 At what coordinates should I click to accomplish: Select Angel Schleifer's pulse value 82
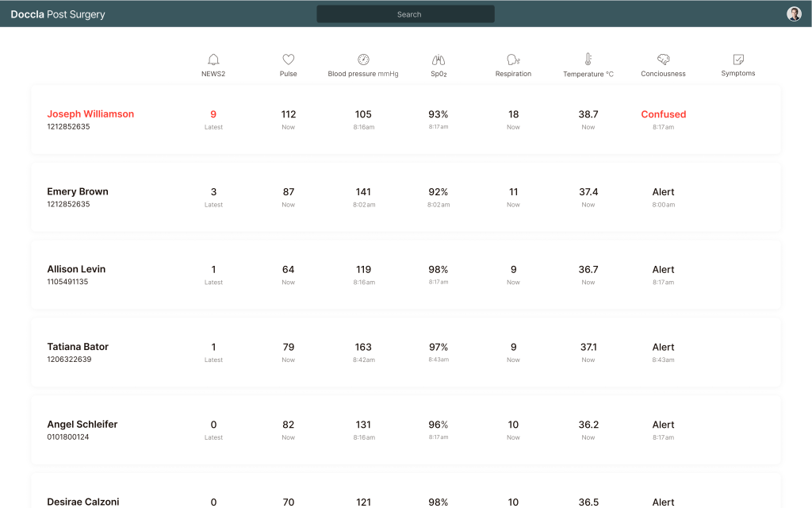[x=289, y=425]
